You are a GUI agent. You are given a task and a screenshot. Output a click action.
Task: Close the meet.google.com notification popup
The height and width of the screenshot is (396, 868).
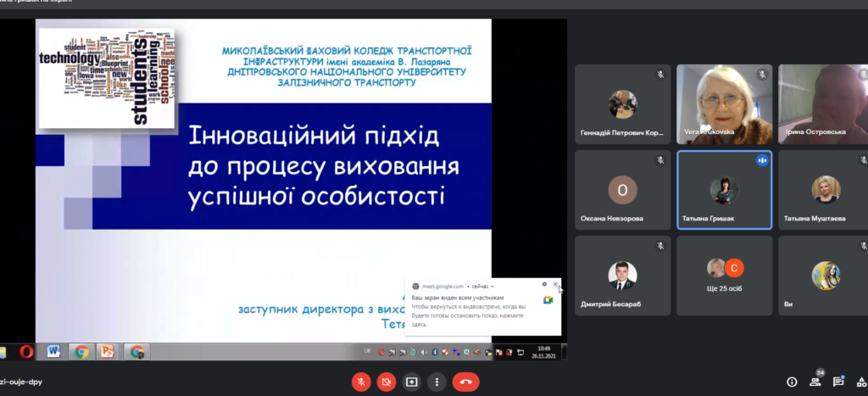click(555, 284)
